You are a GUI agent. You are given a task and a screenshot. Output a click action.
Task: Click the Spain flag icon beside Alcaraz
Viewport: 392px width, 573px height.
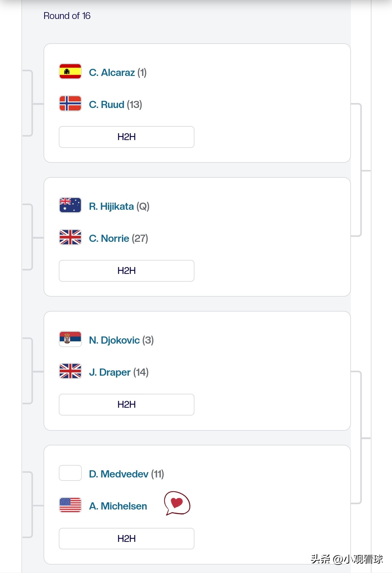click(x=70, y=72)
